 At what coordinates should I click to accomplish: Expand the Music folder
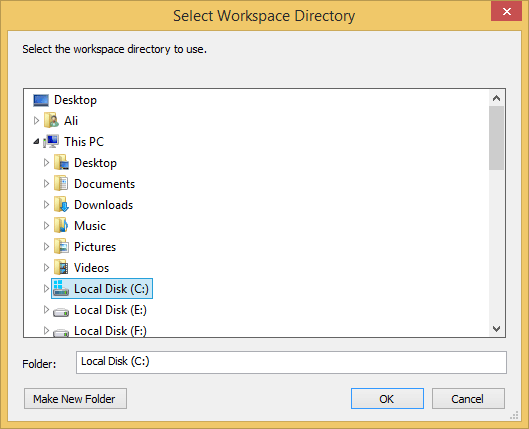pyautogui.click(x=46, y=225)
